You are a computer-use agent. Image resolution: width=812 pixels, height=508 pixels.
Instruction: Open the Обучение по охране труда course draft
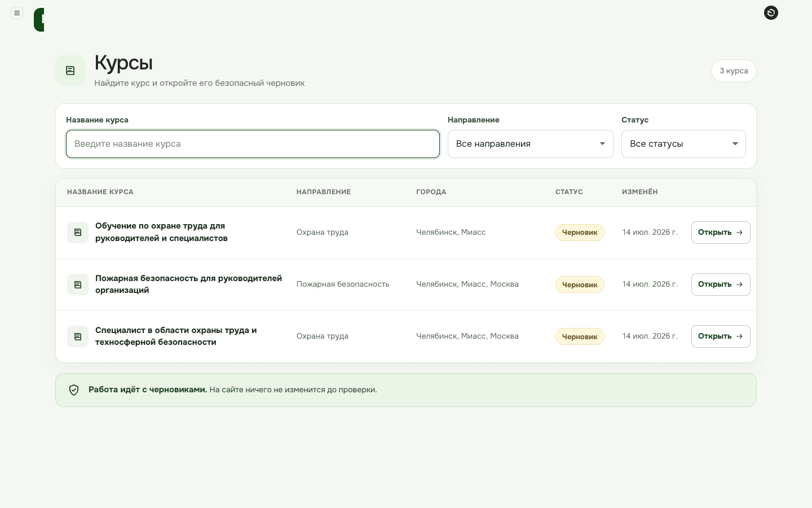pos(721,233)
